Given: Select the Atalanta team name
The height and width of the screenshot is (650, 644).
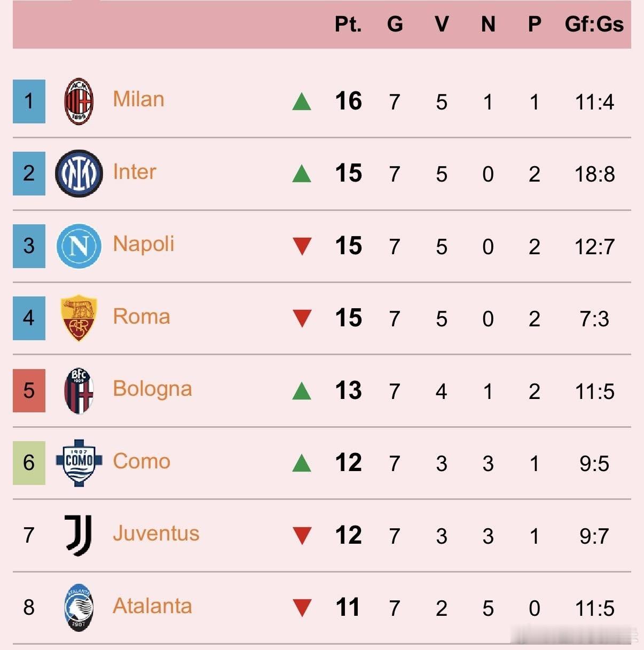Looking at the screenshot, I should point(152,606).
